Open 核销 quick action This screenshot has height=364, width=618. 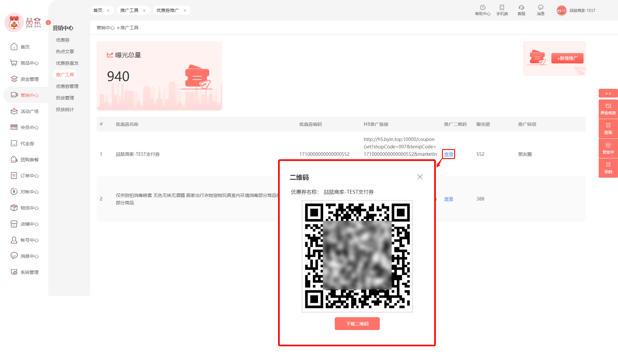coord(608,168)
